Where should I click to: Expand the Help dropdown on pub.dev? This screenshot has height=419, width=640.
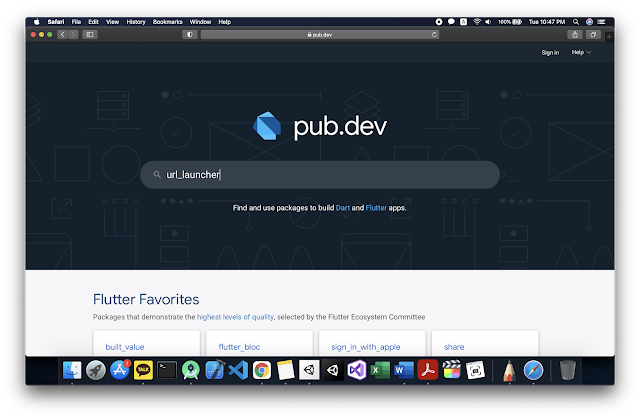pos(581,52)
